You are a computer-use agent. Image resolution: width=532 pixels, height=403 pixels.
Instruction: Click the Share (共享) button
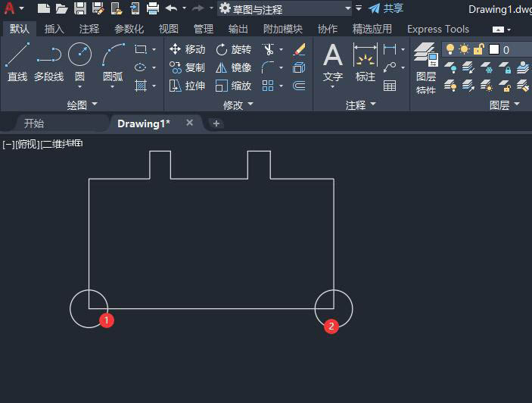[386, 8]
